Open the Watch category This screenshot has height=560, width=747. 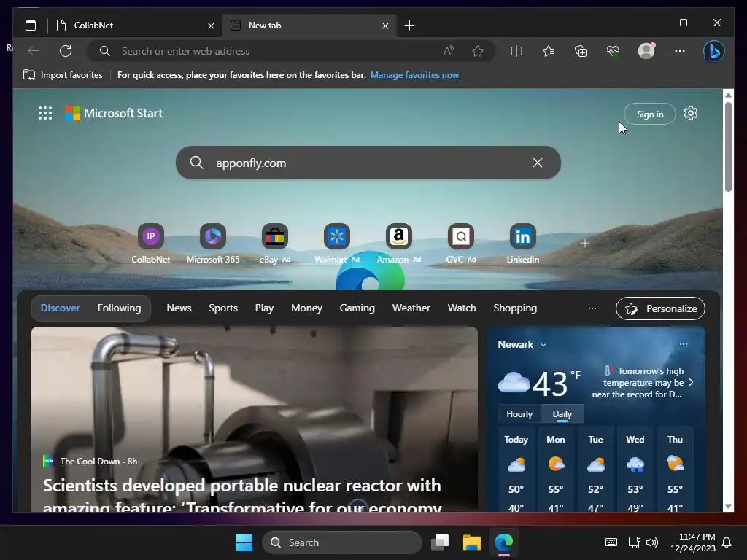coord(462,308)
